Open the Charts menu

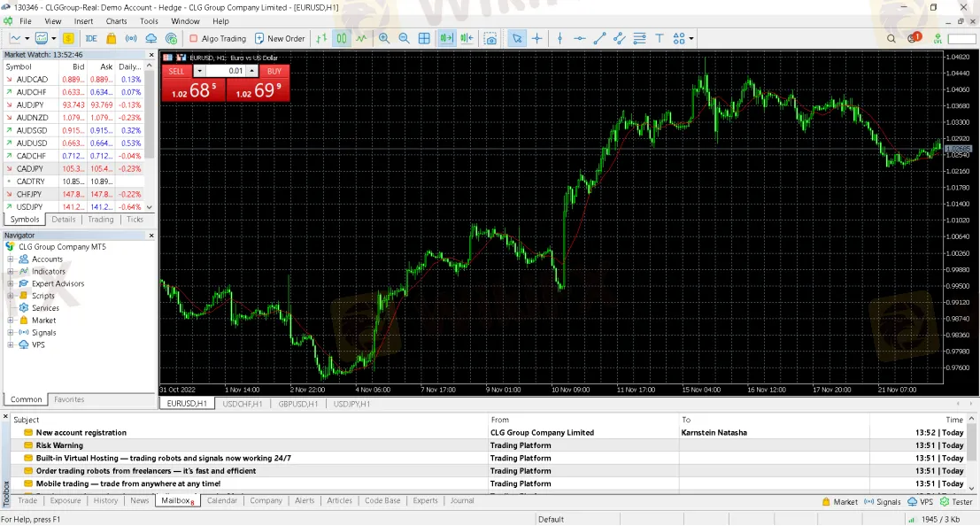coord(116,21)
